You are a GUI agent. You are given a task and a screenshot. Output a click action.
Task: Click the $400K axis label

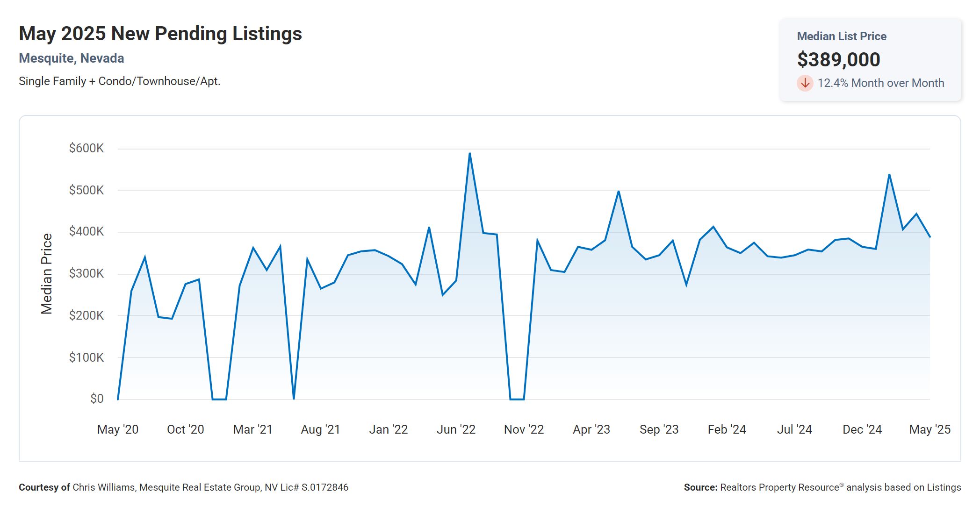click(x=86, y=232)
